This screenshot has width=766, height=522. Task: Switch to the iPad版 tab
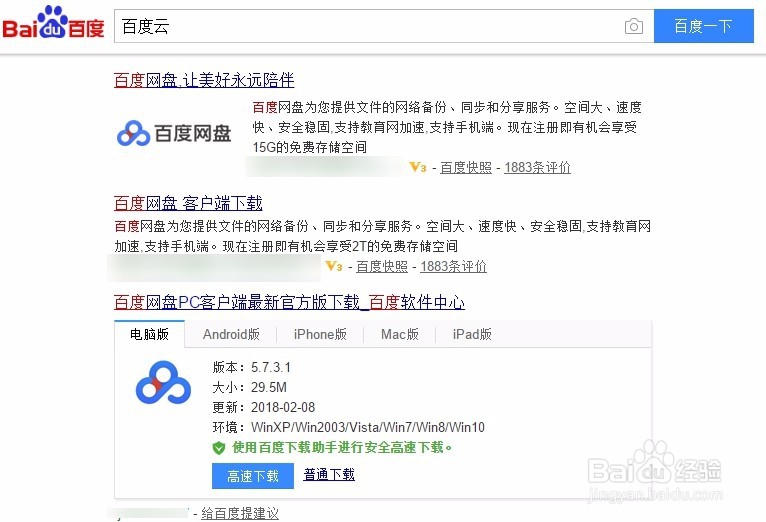472,334
